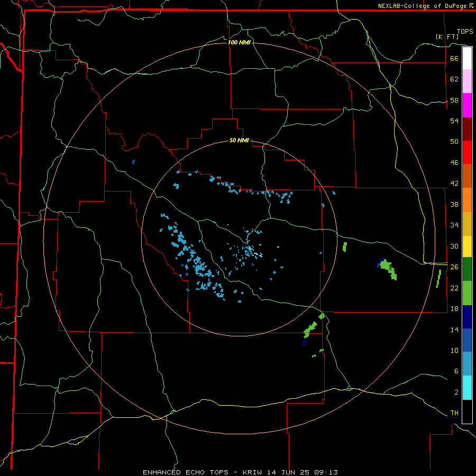Click the legend value "18"
Screen dimensions: 476x476
click(x=454, y=309)
